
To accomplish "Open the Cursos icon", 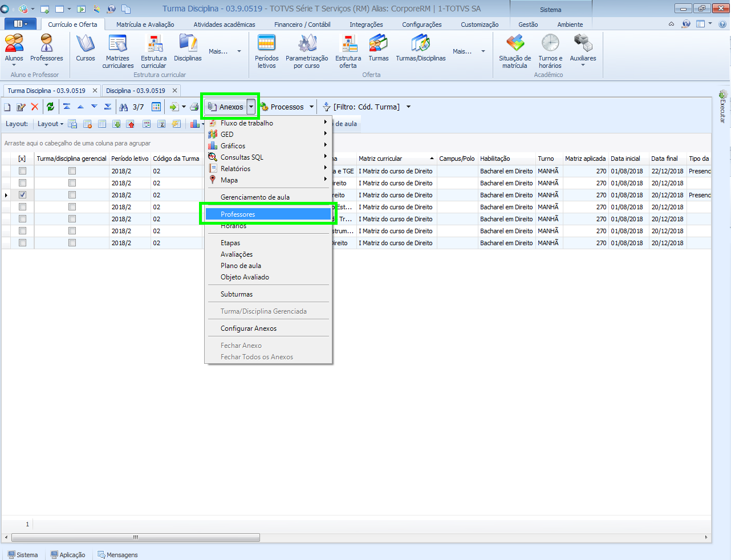I will pos(86,47).
